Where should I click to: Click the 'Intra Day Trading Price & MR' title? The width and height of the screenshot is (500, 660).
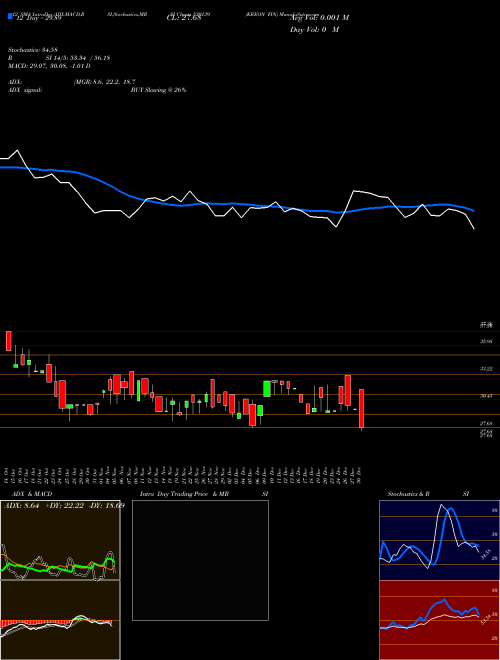pyautogui.click(x=184, y=494)
